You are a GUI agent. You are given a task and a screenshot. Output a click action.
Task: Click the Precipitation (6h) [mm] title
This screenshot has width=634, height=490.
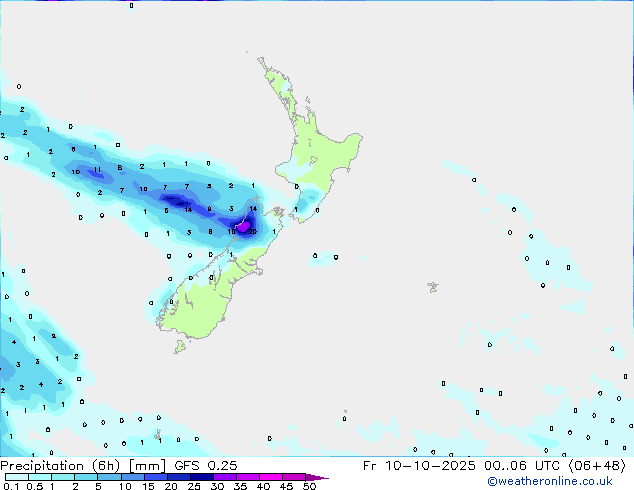[84, 465]
